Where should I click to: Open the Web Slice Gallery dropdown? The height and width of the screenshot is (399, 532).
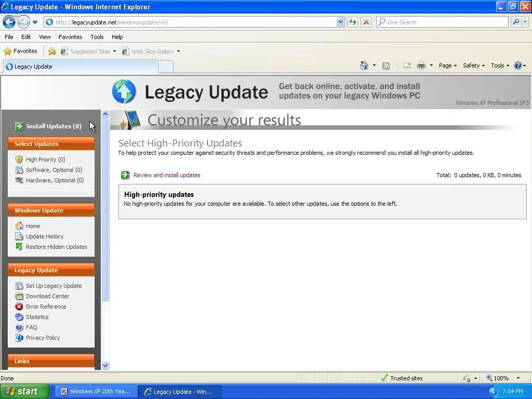click(179, 51)
